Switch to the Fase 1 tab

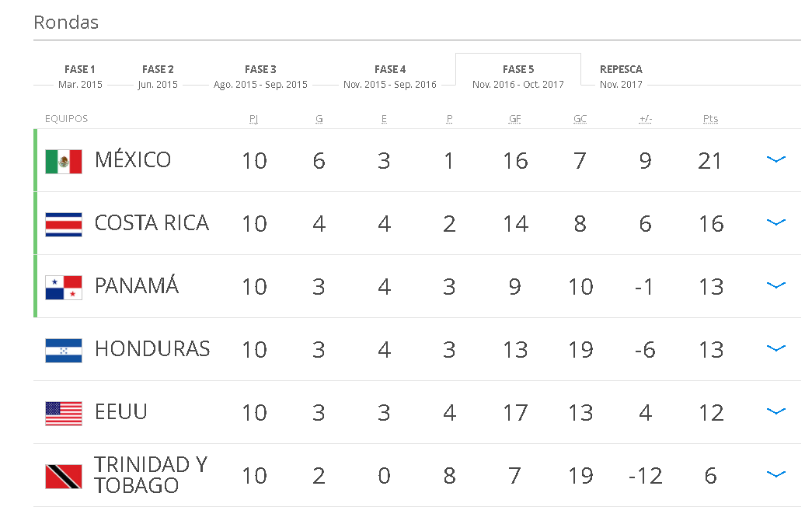[80, 76]
